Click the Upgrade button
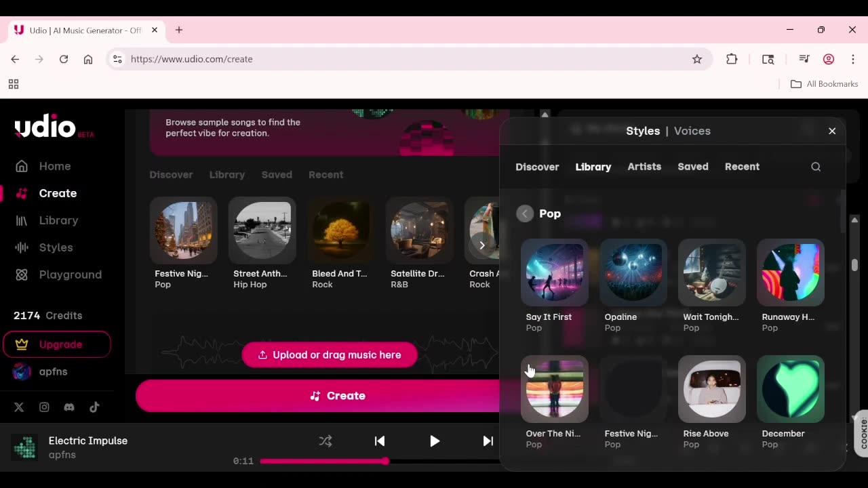The width and height of the screenshot is (868, 488). 57,344
